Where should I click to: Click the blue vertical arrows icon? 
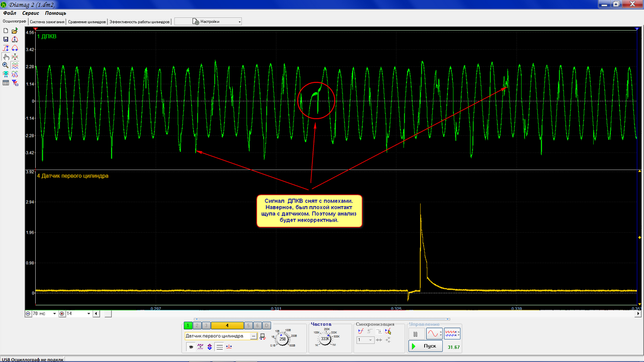[x=209, y=346]
